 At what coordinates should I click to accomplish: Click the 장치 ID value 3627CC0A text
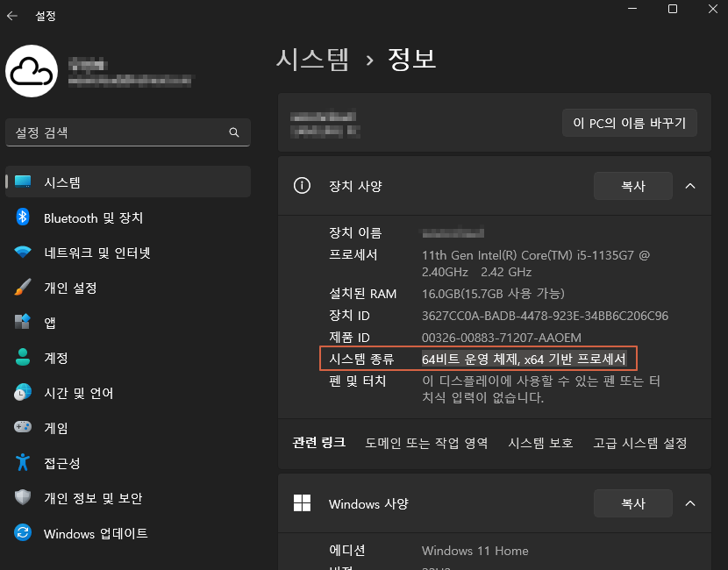[545, 316]
